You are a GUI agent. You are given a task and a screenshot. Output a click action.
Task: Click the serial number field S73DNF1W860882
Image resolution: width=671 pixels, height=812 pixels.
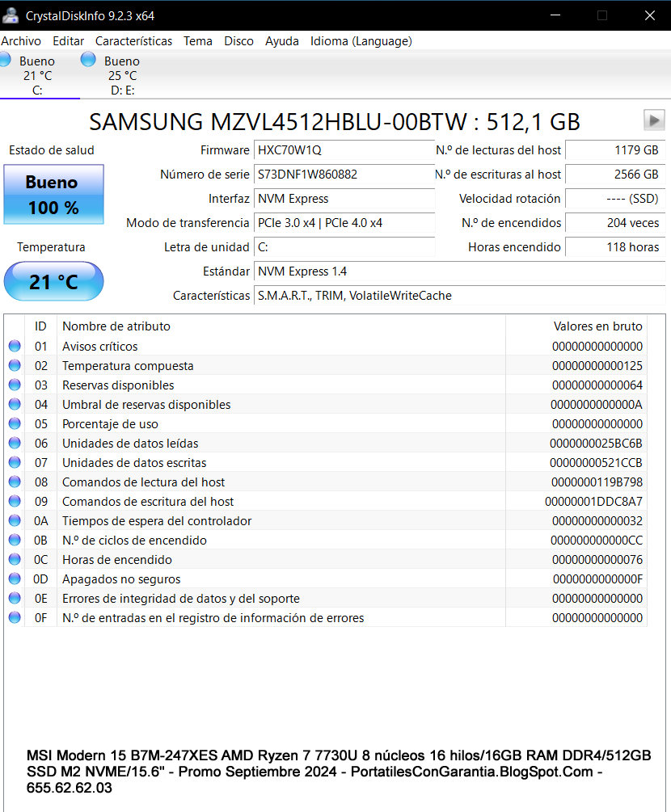click(x=344, y=175)
